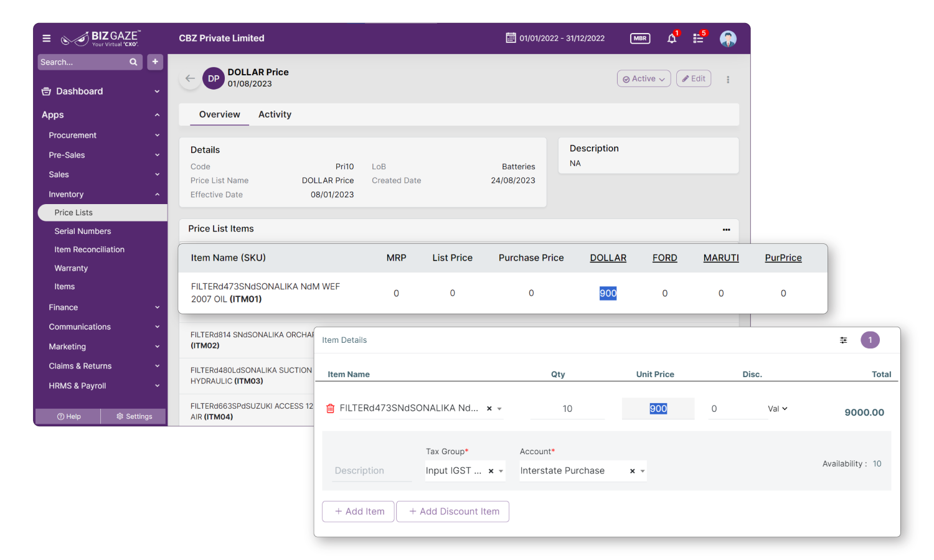This screenshot has height=560, width=934.
Task: Switch to the Activity tab
Action: click(275, 114)
